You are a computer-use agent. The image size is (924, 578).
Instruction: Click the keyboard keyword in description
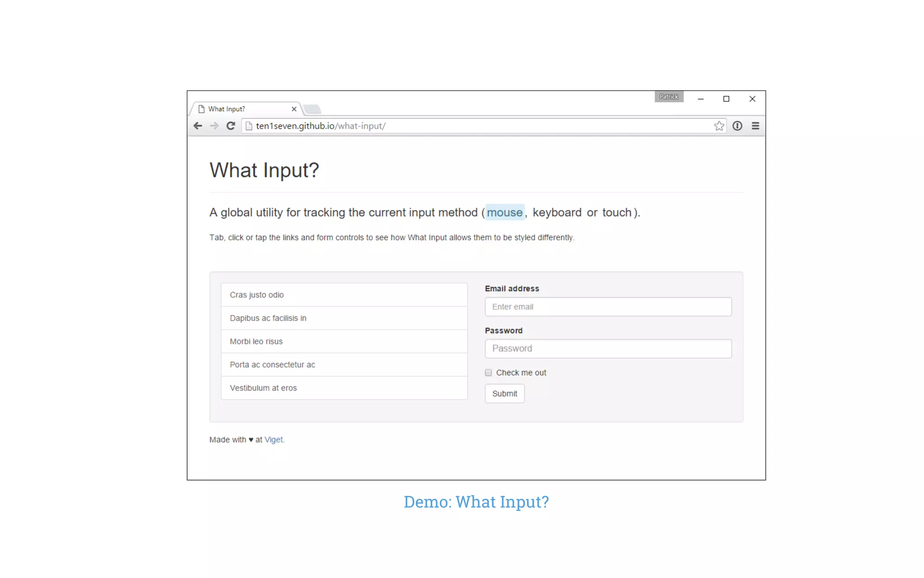557,212
